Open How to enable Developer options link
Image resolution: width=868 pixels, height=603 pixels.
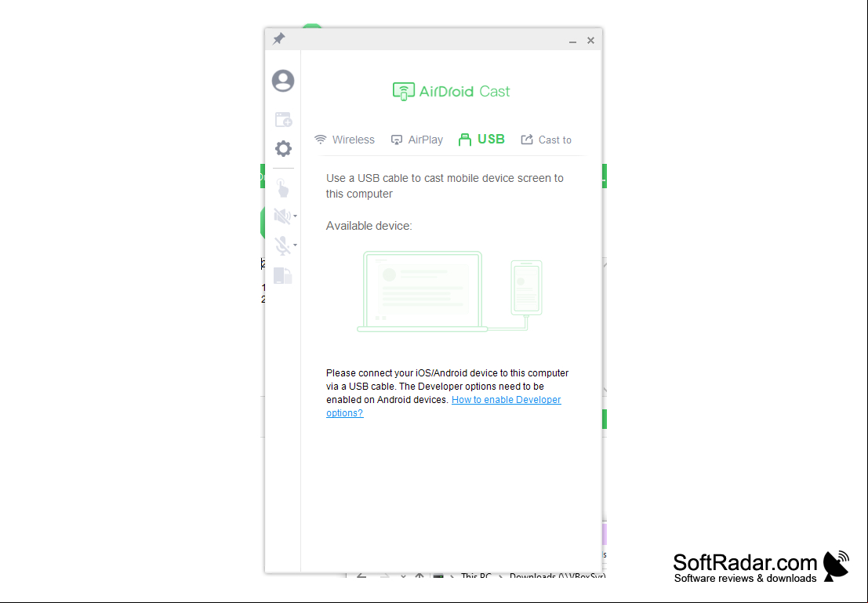coord(444,406)
